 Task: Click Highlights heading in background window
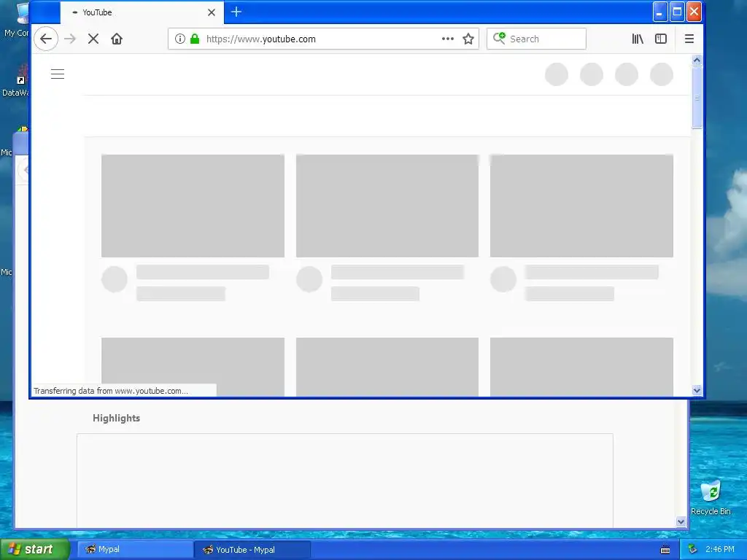[x=116, y=418]
